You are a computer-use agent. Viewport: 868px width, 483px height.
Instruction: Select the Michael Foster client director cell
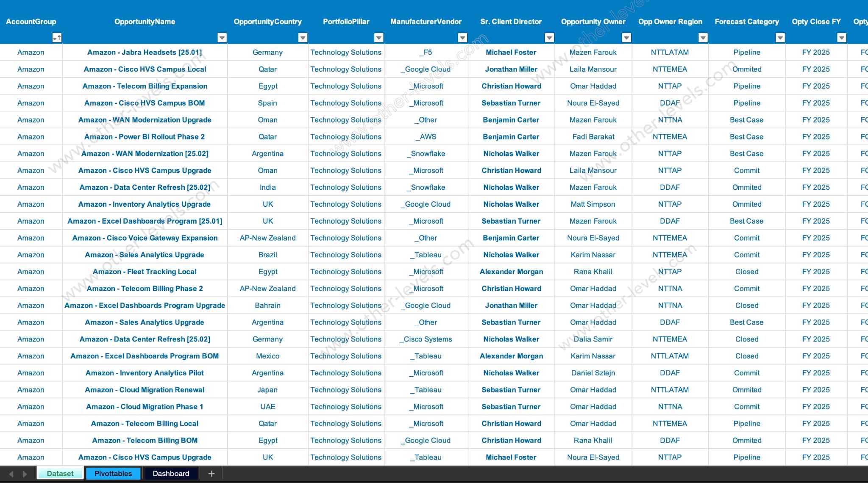(511, 52)
